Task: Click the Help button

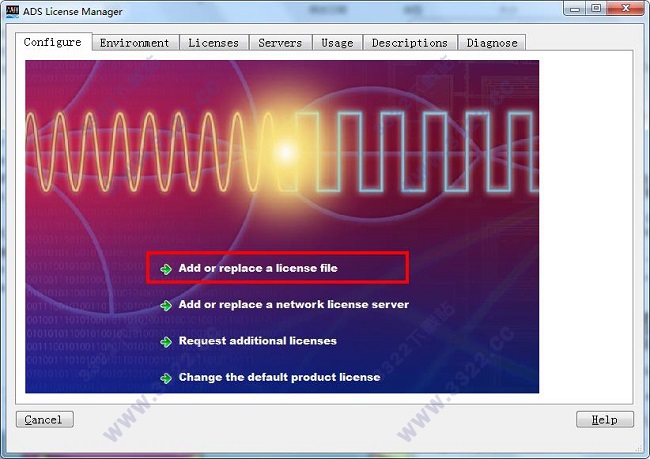Action: pyautogui.click(x=605, y=419)
